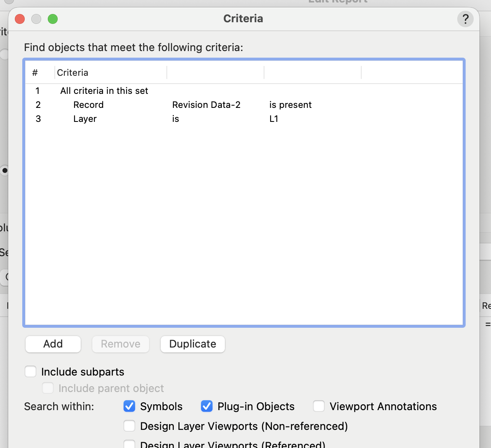Turn on Viewport Annotations searching
The height and width of the screenshot is (448, 491).
pos(319,406)
